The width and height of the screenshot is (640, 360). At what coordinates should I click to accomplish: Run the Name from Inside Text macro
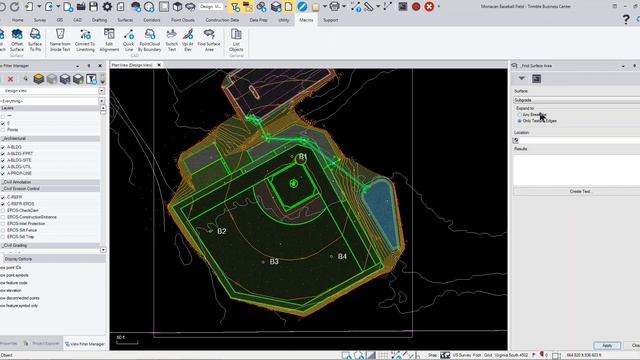click(60, 40)
